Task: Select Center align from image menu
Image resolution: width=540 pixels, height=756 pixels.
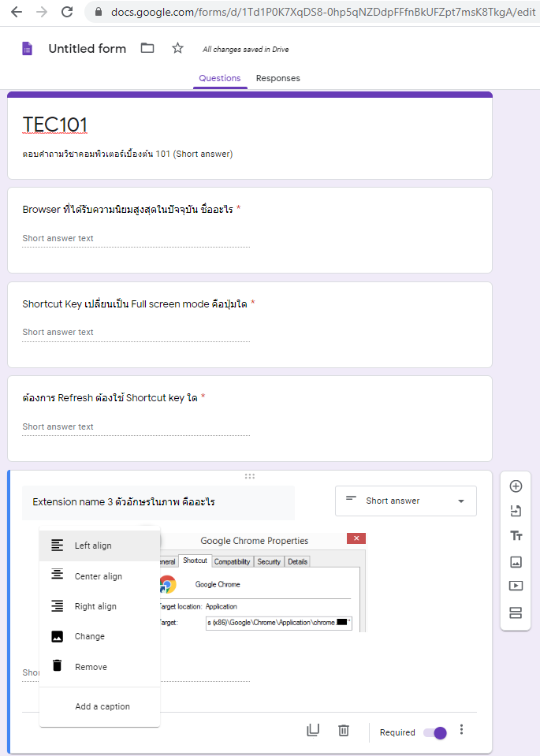Action: [x=99, y=576]
